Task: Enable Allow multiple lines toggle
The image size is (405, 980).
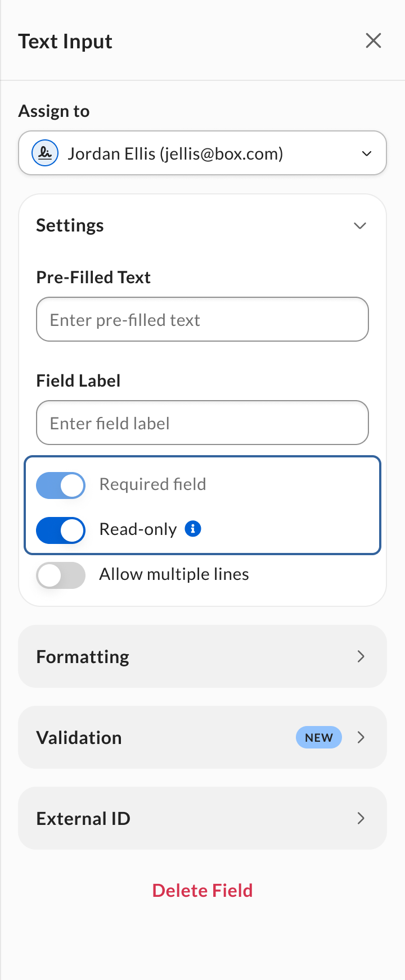Action: click(61, 575)
